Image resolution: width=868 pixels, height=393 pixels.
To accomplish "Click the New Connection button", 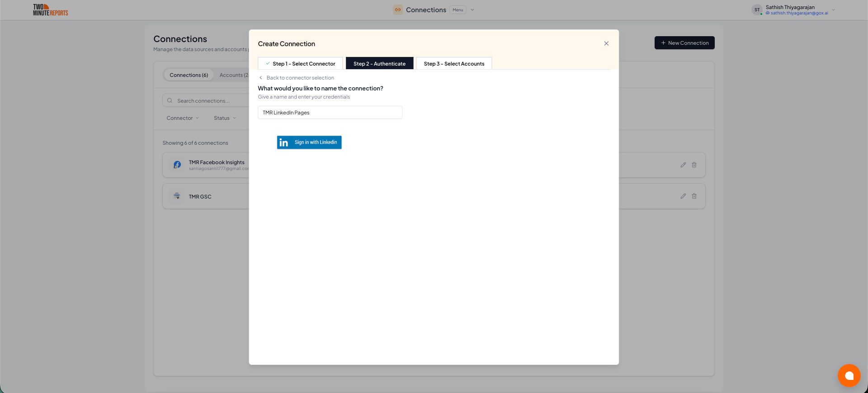I will click(684, 43).
